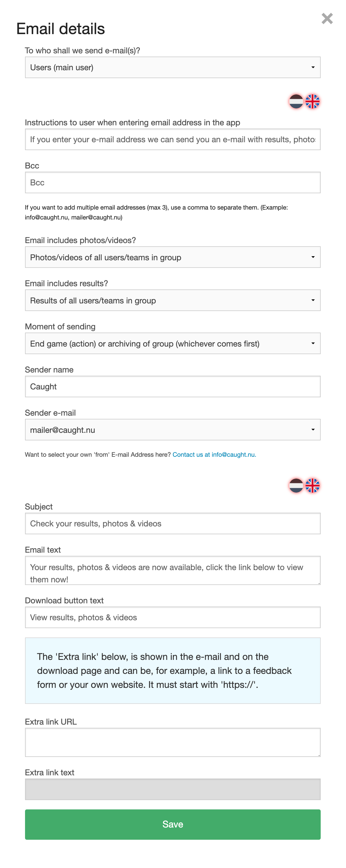Viewport: 346px width, 868px height.
Task: Open the 'Contact us at info@caught.nu' link
Action: [x=214, y=455]
